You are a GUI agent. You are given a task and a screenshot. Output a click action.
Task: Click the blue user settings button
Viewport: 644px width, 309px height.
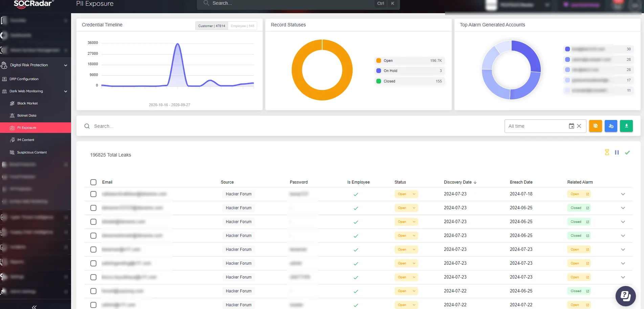(611, 126)
